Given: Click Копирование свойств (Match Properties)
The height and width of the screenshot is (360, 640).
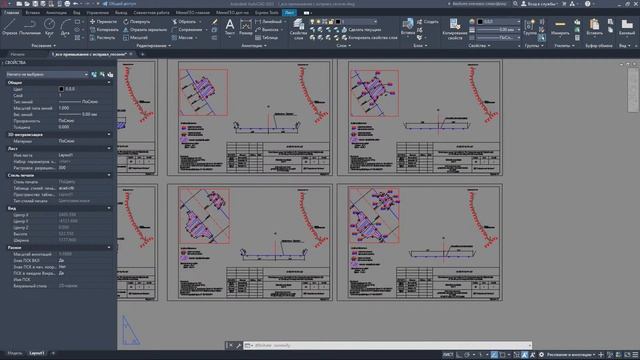Looking at the screenshot, I should click(x=455, y=29).
